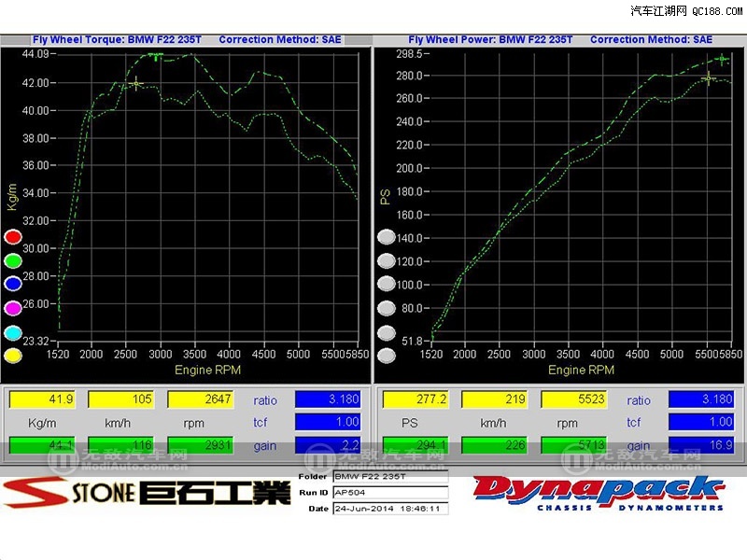Click the Fly Wheel Power graph title

pos(490,39)
